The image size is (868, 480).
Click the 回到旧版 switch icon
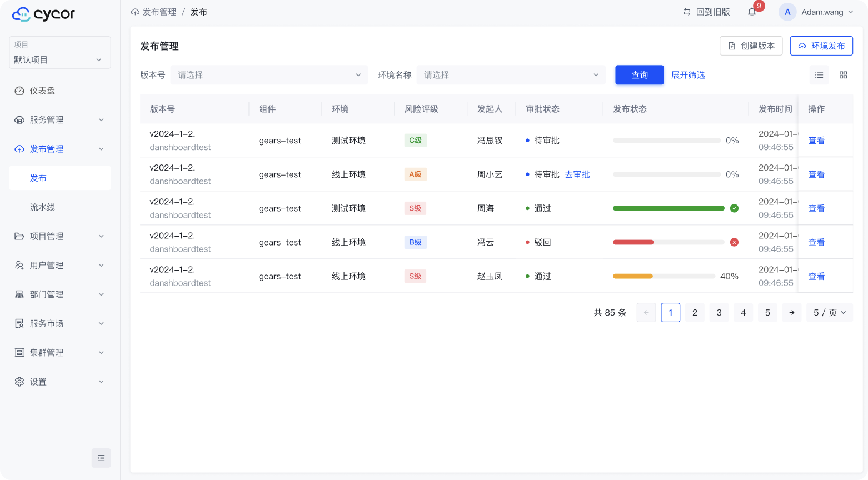click(x=687, y=12)
